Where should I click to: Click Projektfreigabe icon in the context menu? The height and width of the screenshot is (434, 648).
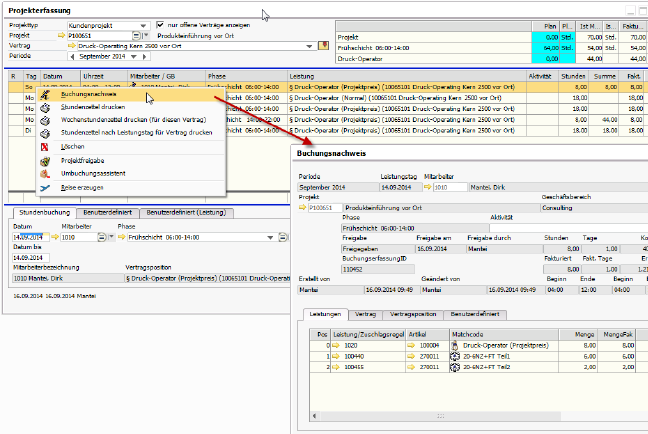point(43,160)
